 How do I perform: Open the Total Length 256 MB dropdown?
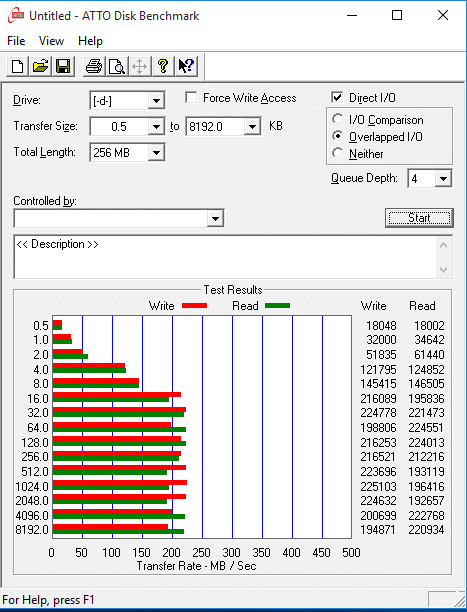pyautogui.click(x=156, y=152)
